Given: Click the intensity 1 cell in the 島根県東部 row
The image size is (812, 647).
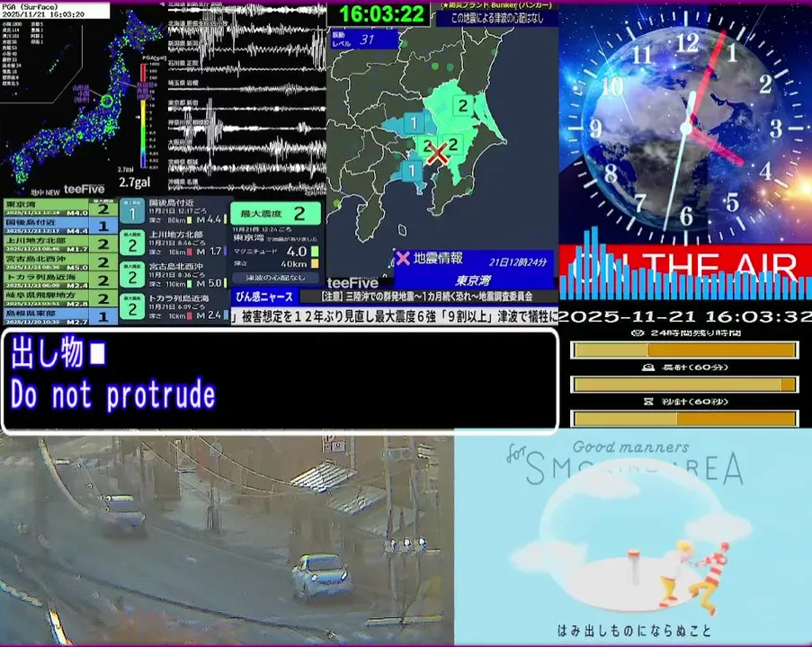Looking at the screenshot, I should pos(103,316).
